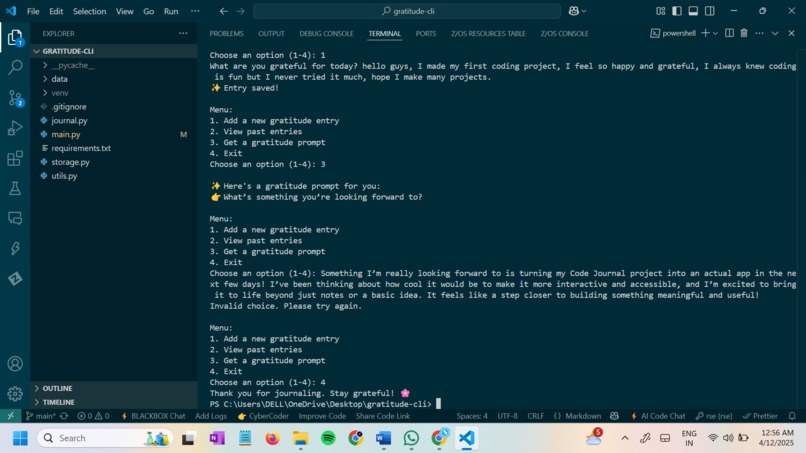Customize layout from the title bar icon
The image size is (806, 453).
[x=661, y=11]
